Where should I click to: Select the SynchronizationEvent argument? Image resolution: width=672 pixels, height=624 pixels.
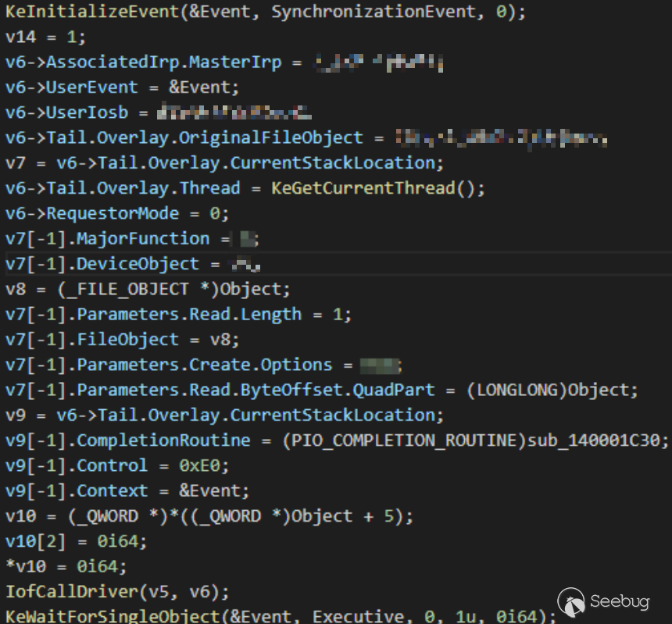point(373,12)
